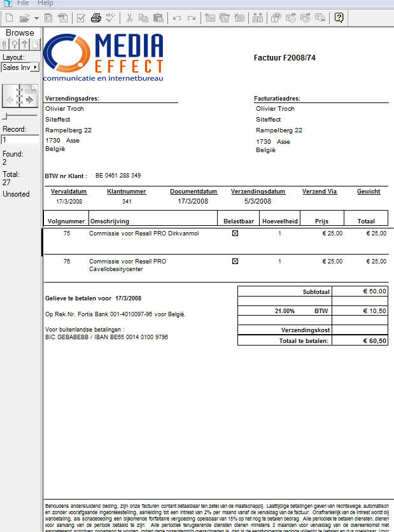Expand the open-file dropdown arrow
Viewport: 394px width, 532px height.
click(36, 18)
